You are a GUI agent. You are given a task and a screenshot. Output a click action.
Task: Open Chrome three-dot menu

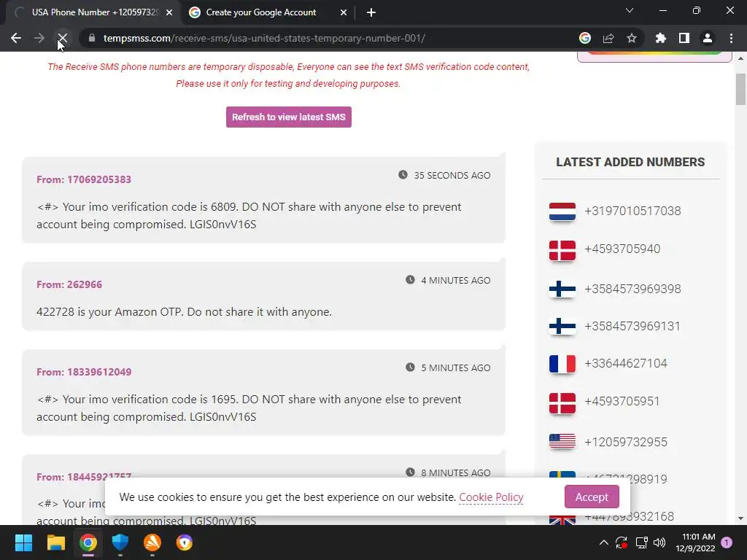coord(731,38)
